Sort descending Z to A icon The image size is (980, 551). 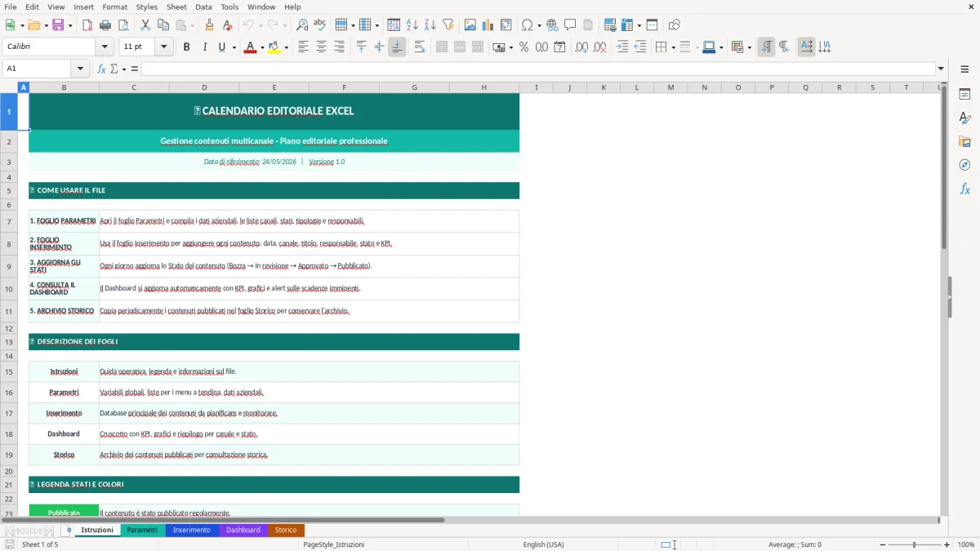click(430, 25)
